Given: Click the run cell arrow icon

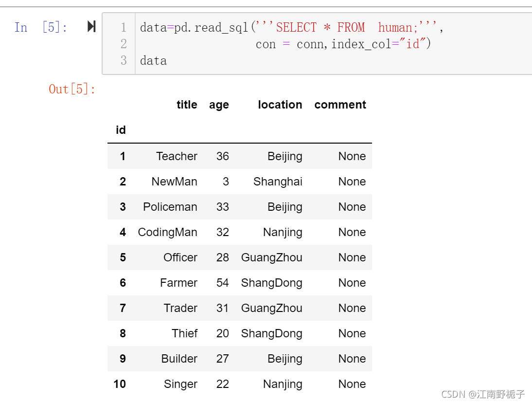Looking at the screenshot, I should [90, 27].
